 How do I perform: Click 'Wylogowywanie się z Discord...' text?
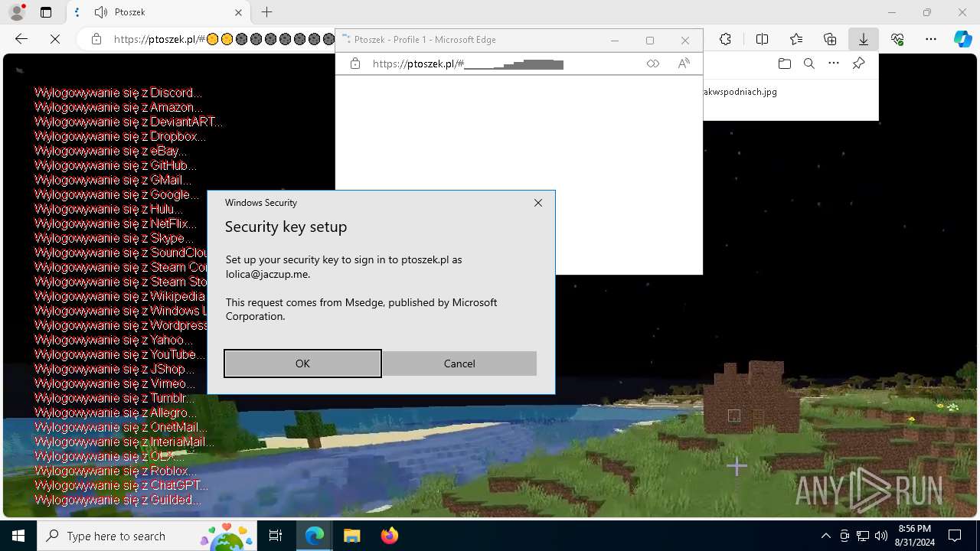pyautogui.click(x=119, y=93)
